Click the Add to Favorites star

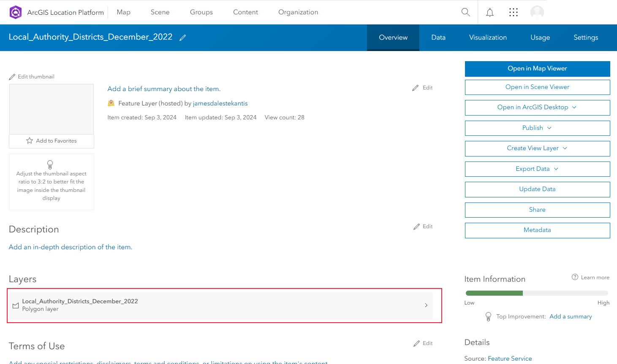point(30,141)
